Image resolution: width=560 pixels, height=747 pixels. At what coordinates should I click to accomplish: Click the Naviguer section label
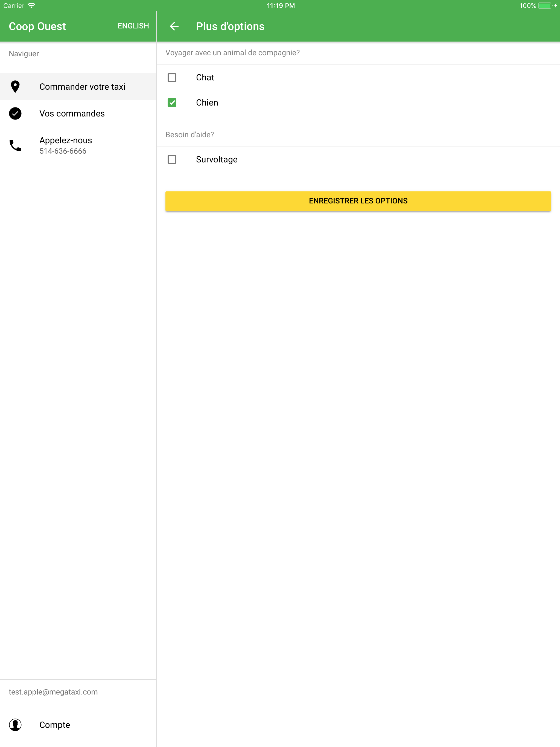coord(24,54)
